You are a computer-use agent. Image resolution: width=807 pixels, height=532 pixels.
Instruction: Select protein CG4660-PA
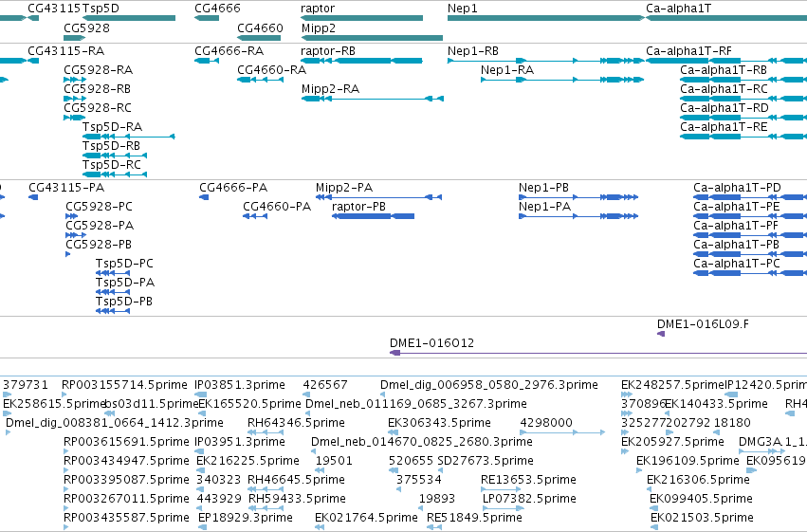277,207
